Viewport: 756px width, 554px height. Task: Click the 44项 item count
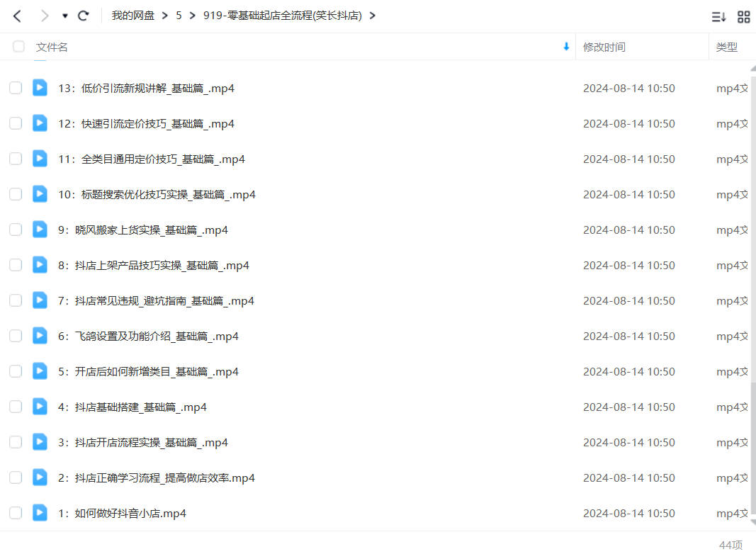730,545
